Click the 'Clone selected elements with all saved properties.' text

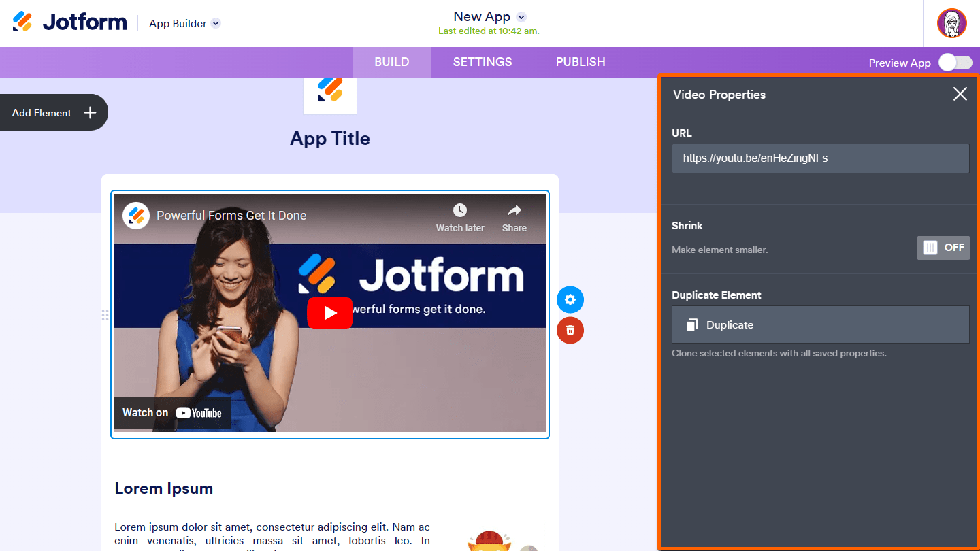click(779, 354)
